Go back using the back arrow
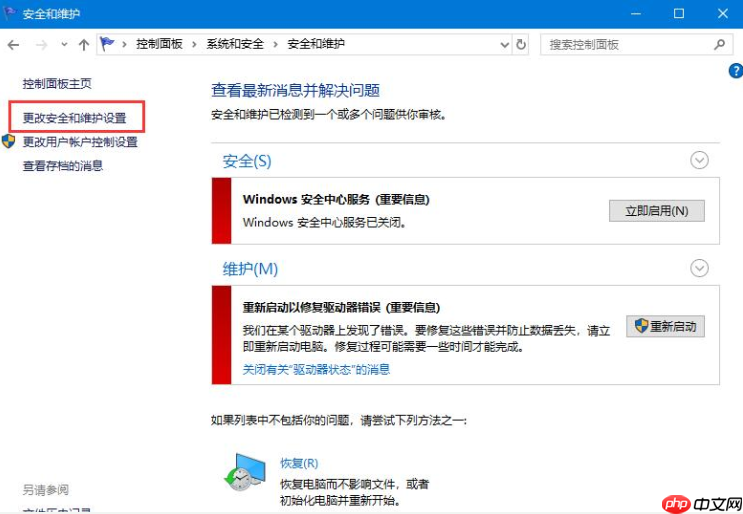Image resolution: width=743 pixels, height=514 pixels. click(13, 45)
